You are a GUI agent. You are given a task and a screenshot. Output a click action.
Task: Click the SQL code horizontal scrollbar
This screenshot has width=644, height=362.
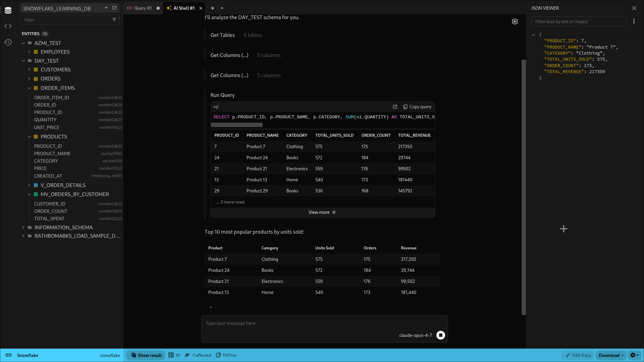click(237, 125)
